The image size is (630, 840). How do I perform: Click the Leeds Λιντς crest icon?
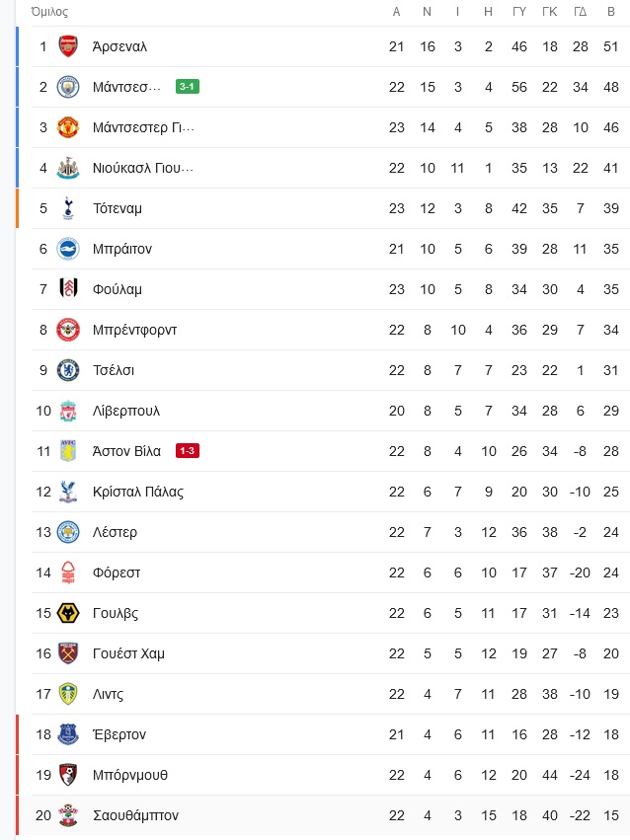[68, 694]
